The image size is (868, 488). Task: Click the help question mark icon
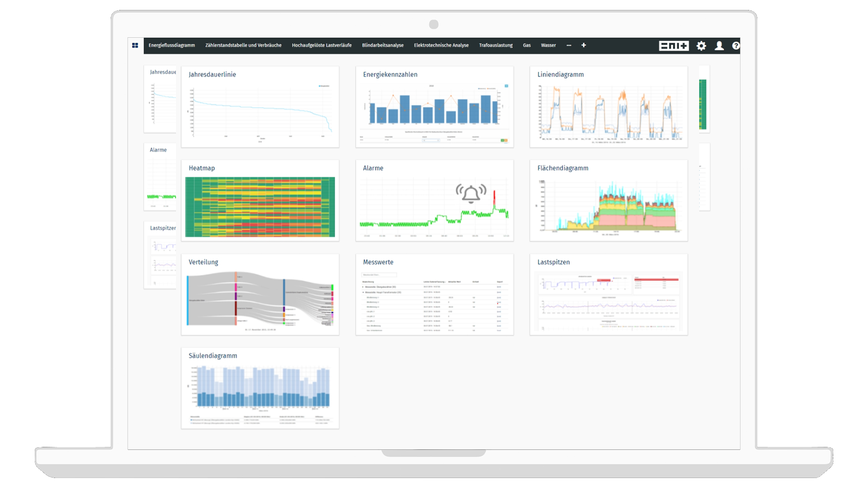pos(736,46)
